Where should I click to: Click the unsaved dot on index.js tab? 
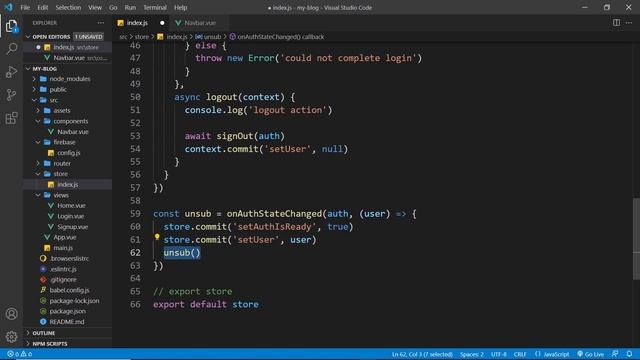162,23
